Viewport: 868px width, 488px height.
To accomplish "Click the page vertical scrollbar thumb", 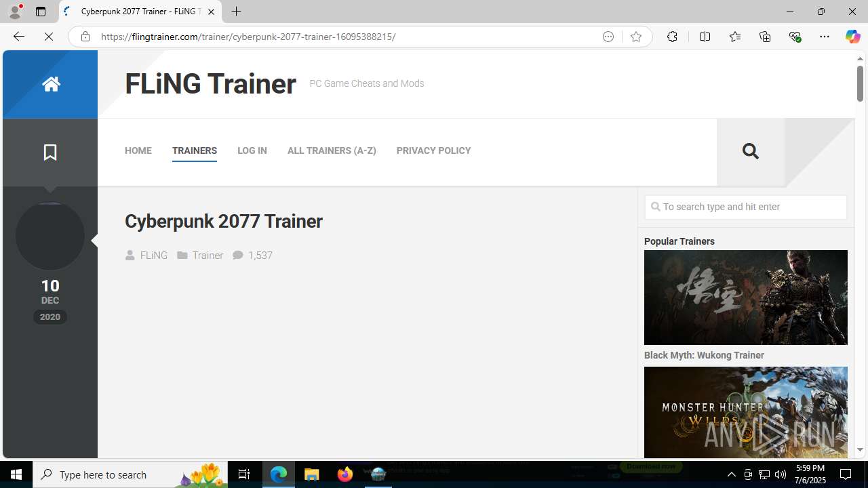I will 860,84.
